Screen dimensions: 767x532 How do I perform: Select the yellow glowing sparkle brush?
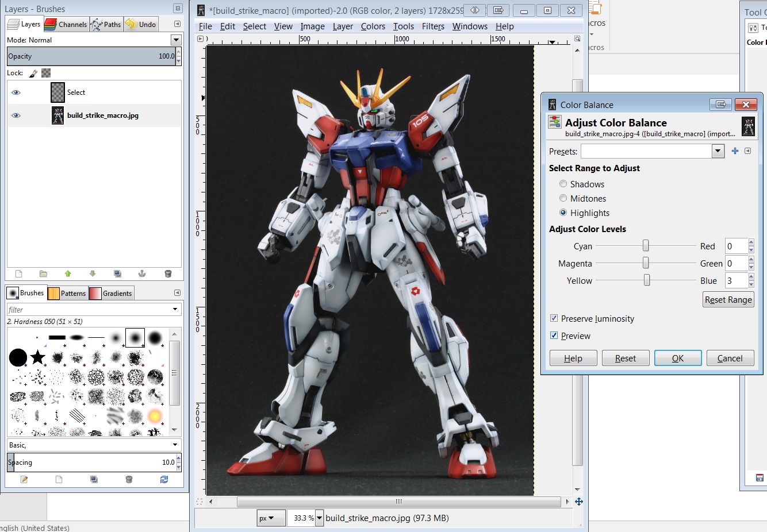coord(155,415)
